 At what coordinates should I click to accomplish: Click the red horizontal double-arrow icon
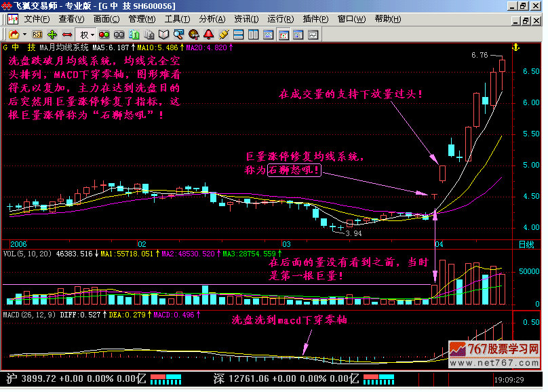[x=67, y=34]
